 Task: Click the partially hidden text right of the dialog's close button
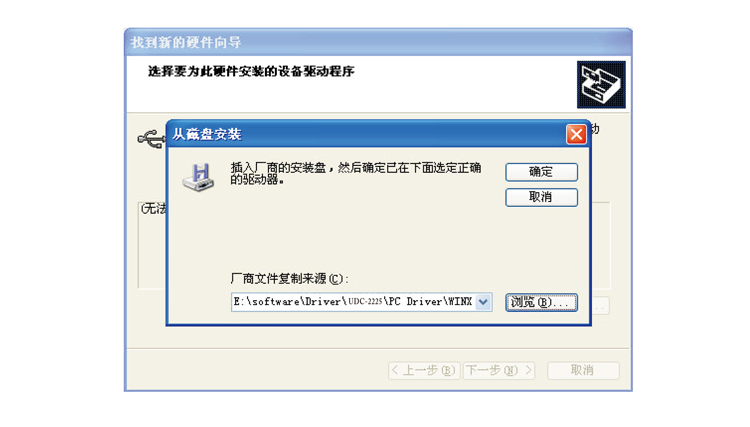point(595,129)
